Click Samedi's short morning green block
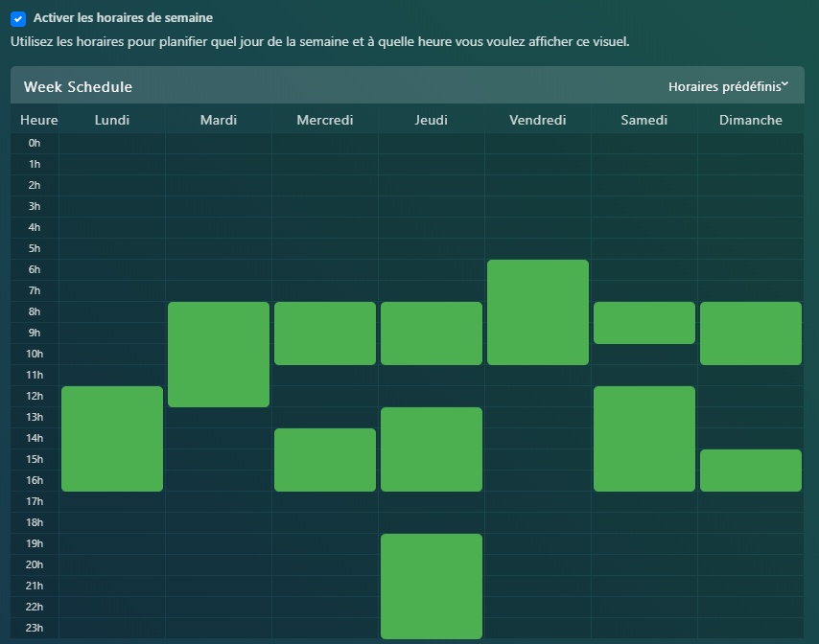This screenshot has width=819, height=644. 644,323
